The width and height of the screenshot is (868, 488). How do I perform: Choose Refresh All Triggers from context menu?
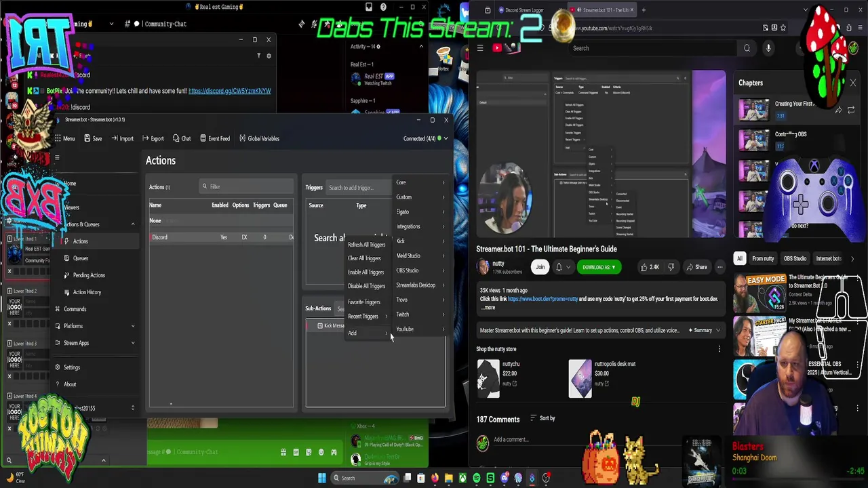(366, 245)
